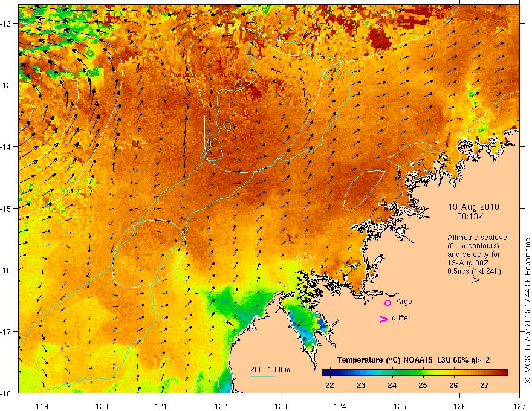Click the latitude axis label -16
This screenshot has width=532, height=411.
[x=7, y=270]
